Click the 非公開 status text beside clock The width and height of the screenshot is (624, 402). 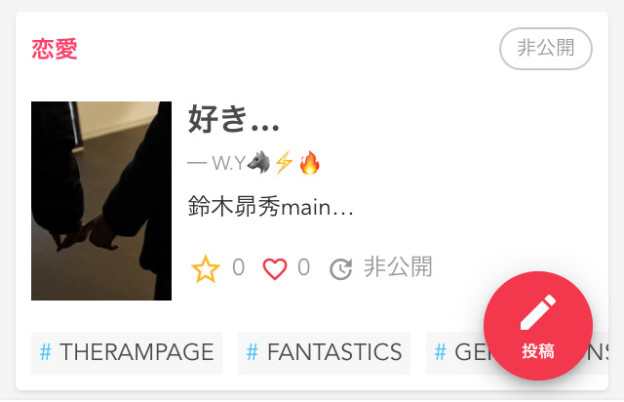pos(398,267)
